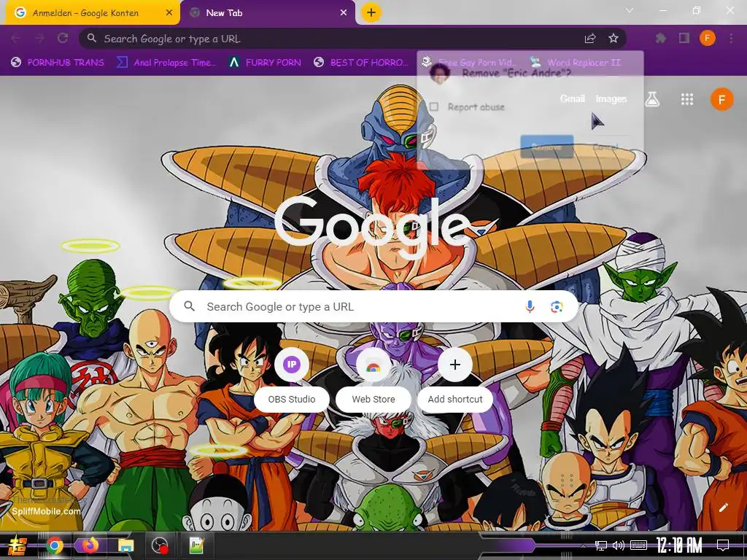Confirm with the blue Remove button
The width and height of the screenshot is (747, 560).
pyautogui.click(x=546, y=147)
